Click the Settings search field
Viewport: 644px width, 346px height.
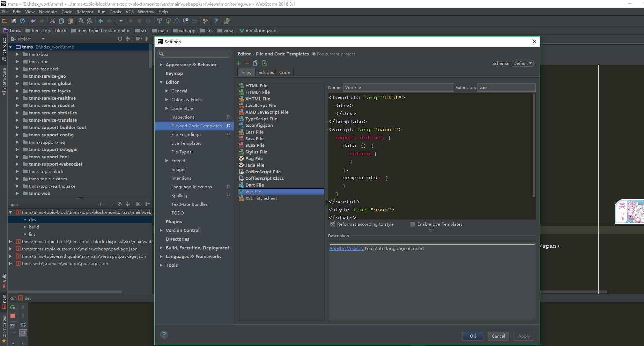coord(194,54)
